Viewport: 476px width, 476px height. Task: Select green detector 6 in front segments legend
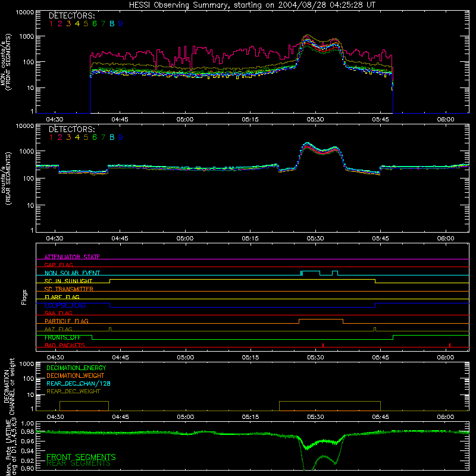coord(95,24)
